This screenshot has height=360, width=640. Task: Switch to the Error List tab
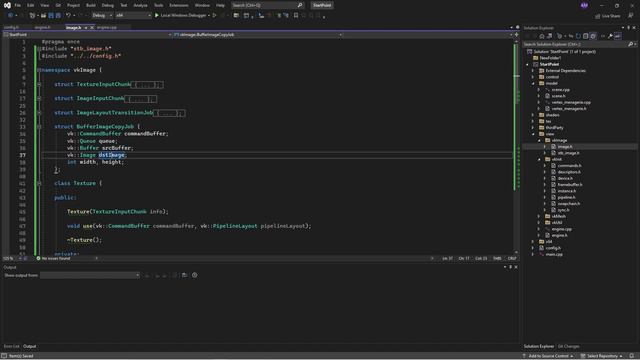pyautogui.click(x=11, y=347)
